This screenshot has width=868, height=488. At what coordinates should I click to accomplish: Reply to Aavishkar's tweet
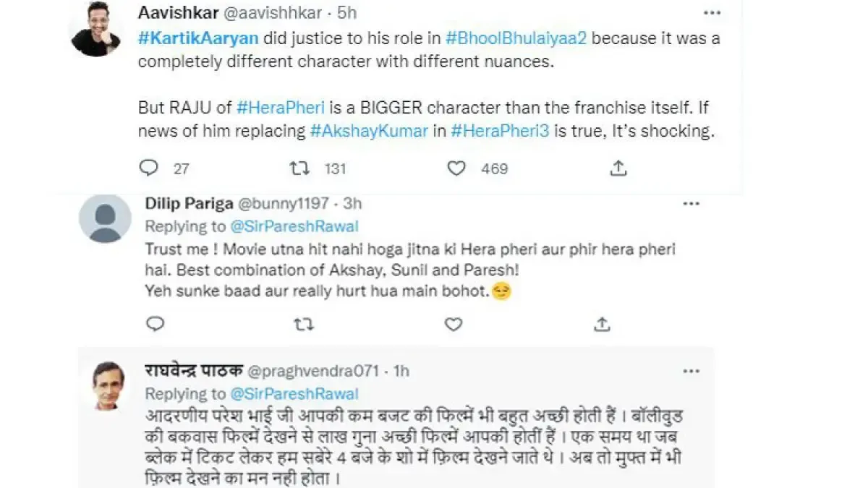(148, 168)
